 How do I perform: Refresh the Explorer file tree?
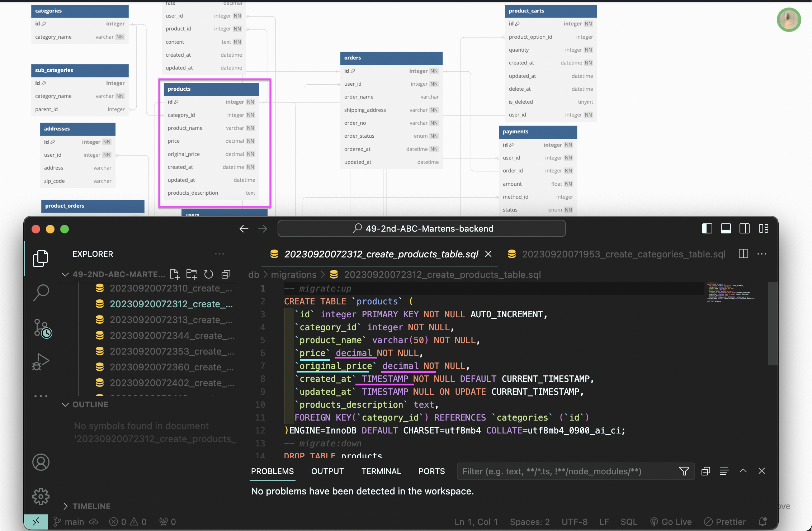[208, 274]
